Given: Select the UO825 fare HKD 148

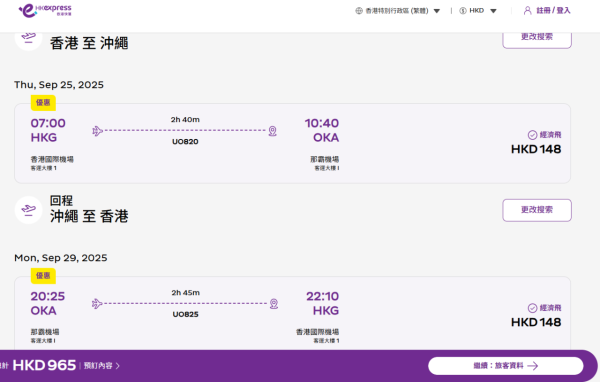Looking at the screenshot, I should point(536,322).
